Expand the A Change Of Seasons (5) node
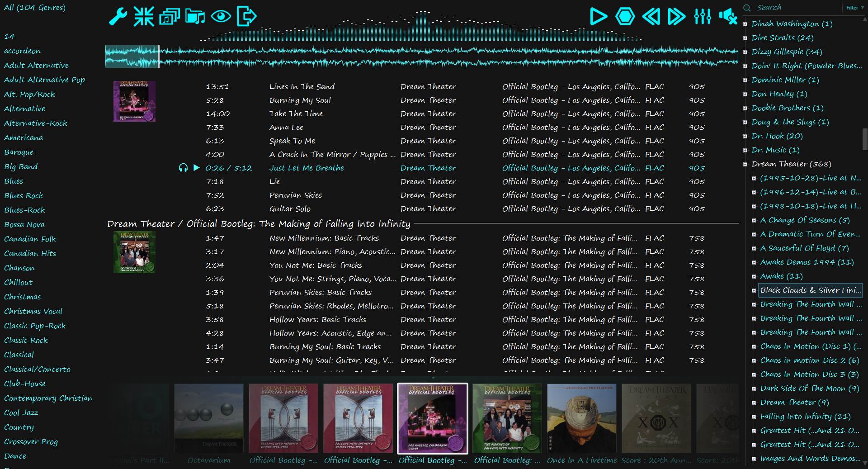This screenshot has width=868, height=469. click(754, 220)
